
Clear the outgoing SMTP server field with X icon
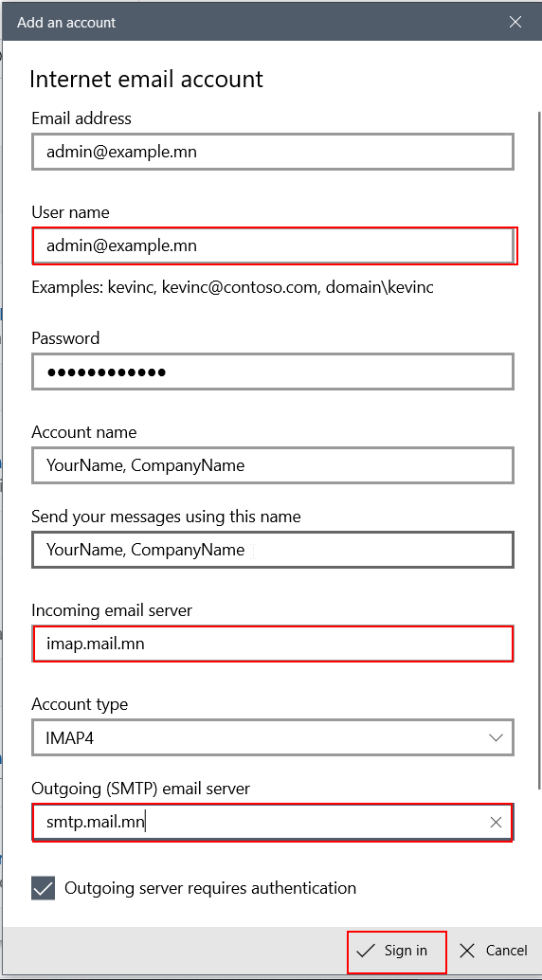(x=496, y=823)
